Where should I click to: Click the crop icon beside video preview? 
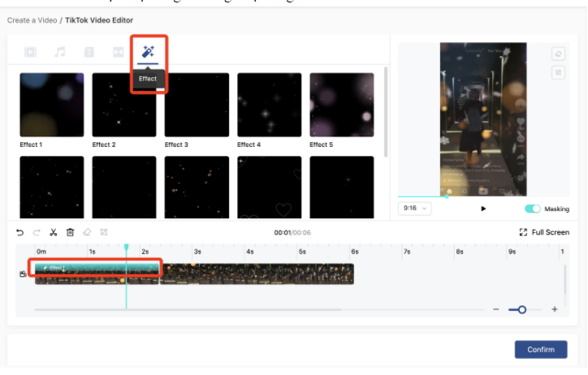click(559, 72)
